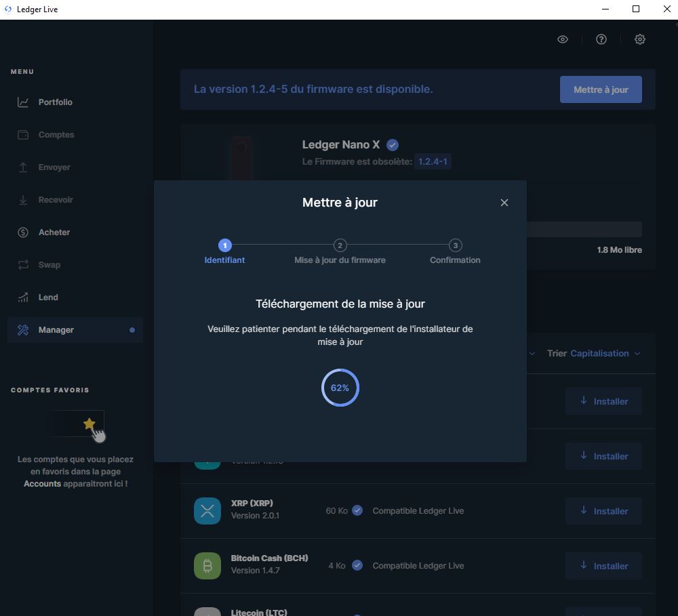Select Manager in the sidebar
This screenshot has height=616, width=678.
pyautogui.click(x=75, y=330)
